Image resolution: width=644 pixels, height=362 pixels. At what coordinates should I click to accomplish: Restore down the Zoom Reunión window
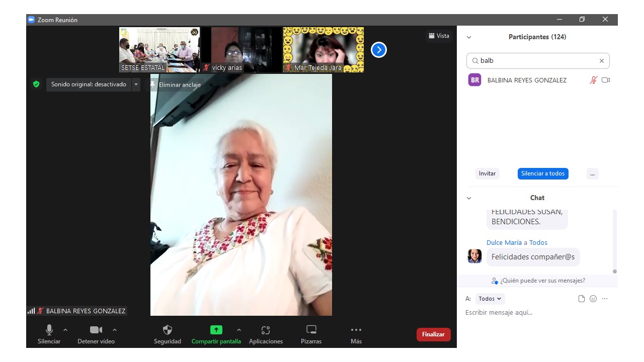click(x=582, y=20)
